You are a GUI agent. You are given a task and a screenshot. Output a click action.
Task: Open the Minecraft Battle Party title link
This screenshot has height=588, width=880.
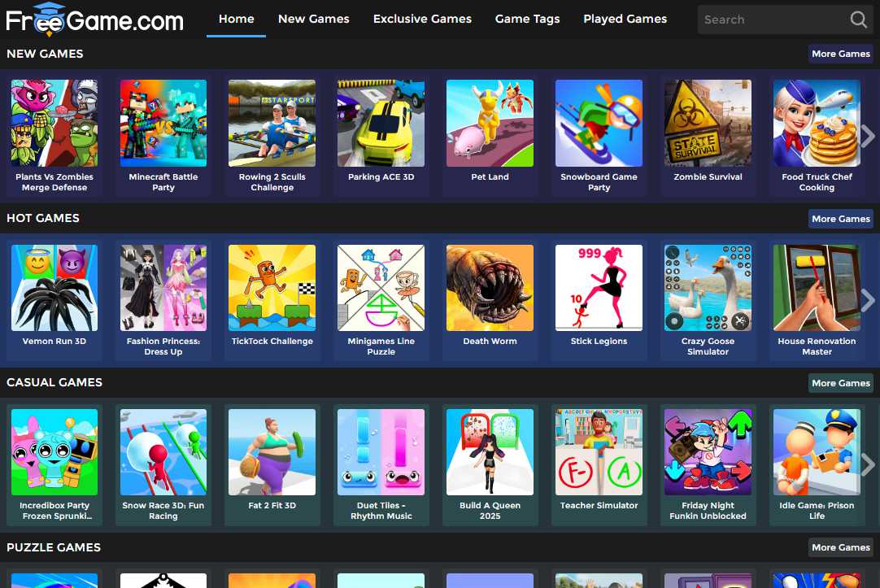(163, 182)
